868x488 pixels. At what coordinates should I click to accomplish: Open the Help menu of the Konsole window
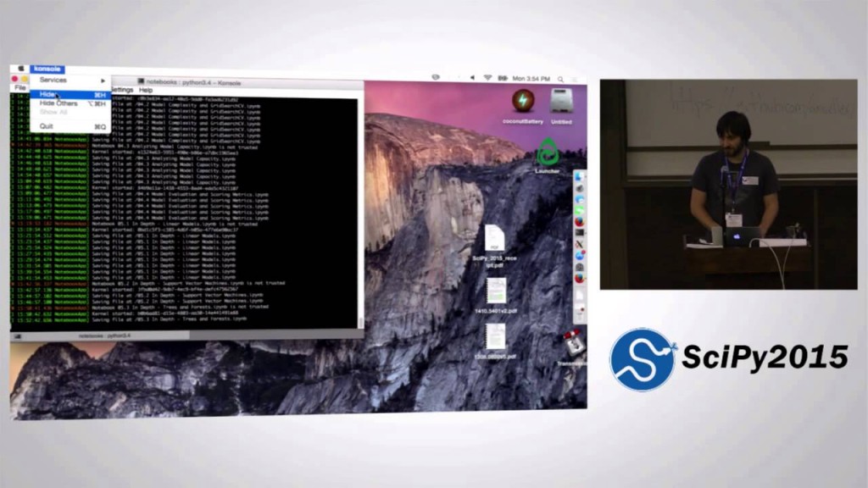click(x=146, y=91)
